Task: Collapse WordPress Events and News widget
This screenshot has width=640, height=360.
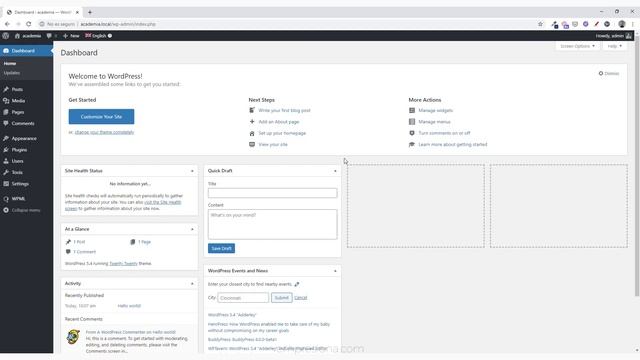Action: [335, 271]
